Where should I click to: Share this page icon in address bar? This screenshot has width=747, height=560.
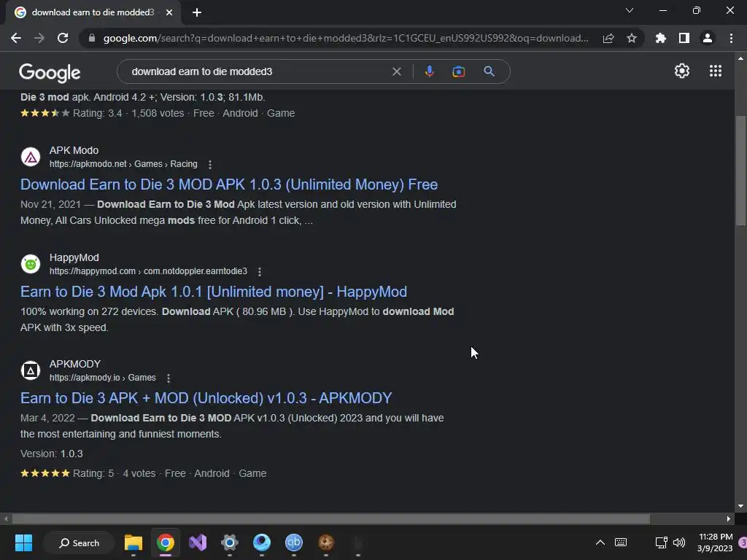(608, 38)
